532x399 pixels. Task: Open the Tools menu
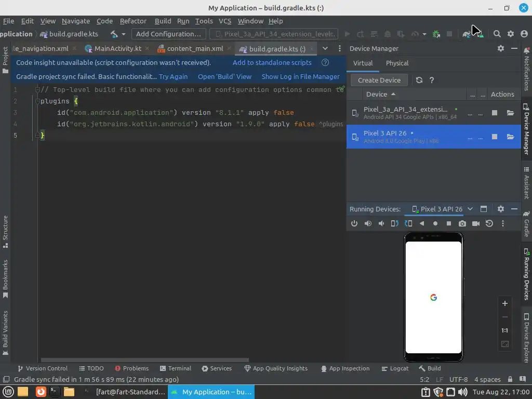coord(204,21)
